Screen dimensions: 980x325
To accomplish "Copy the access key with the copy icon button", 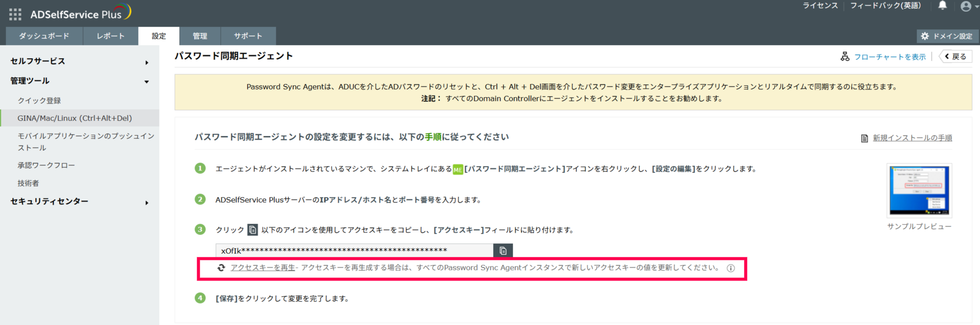I will (x=503, y=251).
